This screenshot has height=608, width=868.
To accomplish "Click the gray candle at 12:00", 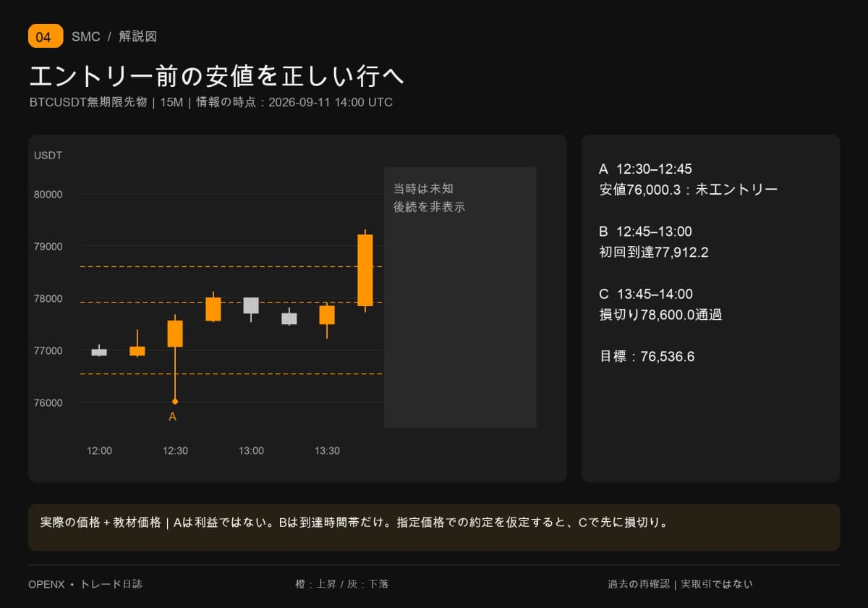I will pos(99,352).
